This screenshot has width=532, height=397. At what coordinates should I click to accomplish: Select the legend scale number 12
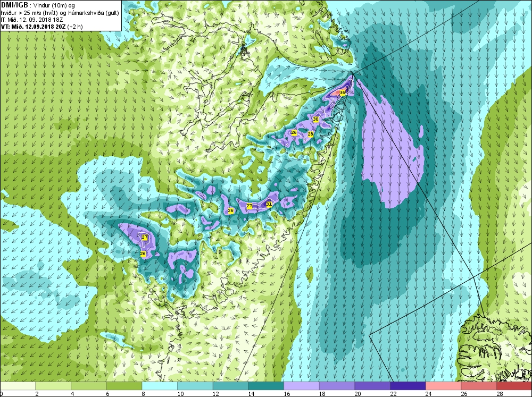point(216,394)
